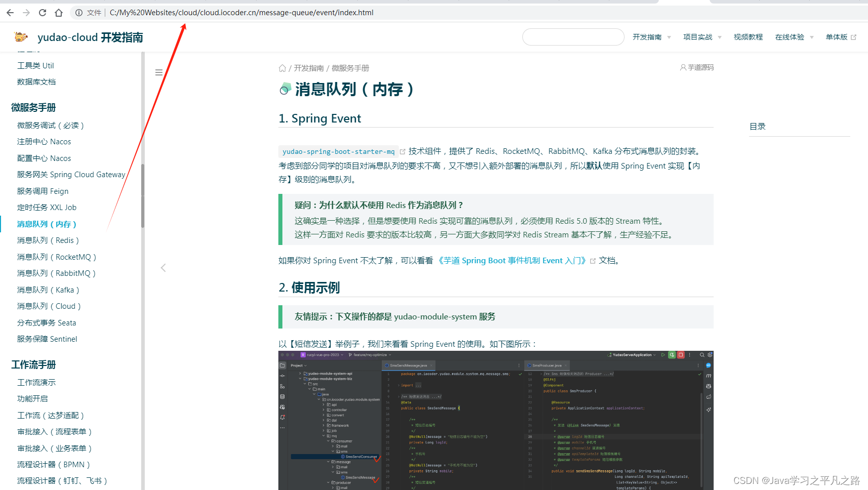The height and width of the screenshot is (490, 868).
Task: Open 消息队列（Cloud） sidebar item
Action: pyautogui.click(x=49, y=306)
